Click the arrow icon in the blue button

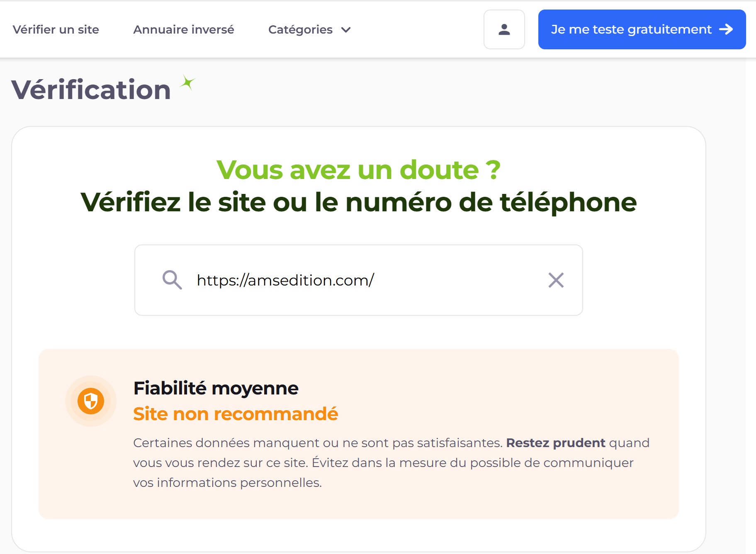(726, 29)
